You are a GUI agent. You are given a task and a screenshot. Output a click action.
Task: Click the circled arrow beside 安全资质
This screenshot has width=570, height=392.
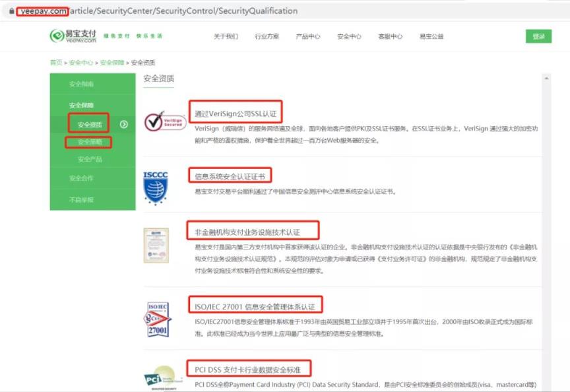(123, 124)
